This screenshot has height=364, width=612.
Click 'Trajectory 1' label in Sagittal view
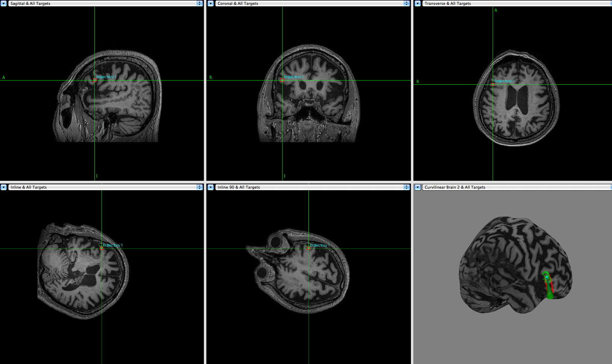(x=106, y=77)
